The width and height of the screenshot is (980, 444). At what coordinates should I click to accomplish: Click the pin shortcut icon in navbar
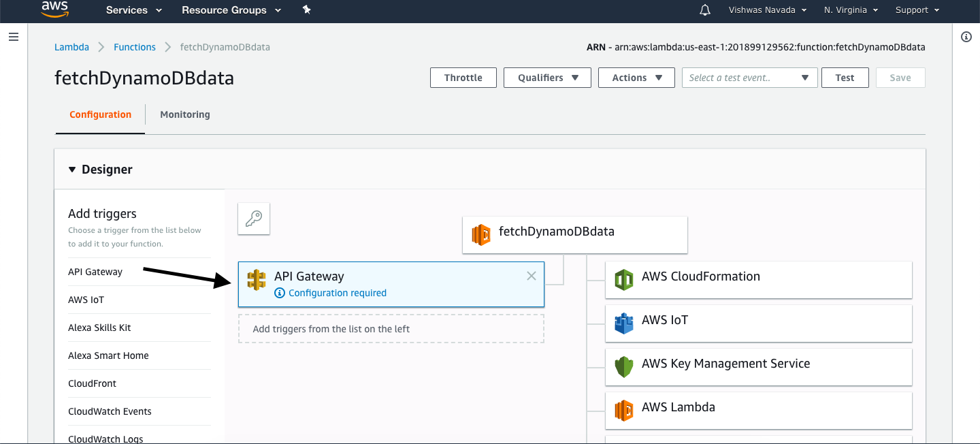(307, 10)
